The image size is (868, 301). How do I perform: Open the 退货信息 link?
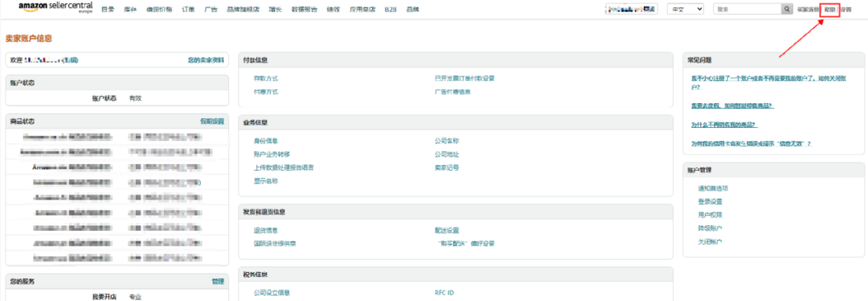[x=266, y=230]
